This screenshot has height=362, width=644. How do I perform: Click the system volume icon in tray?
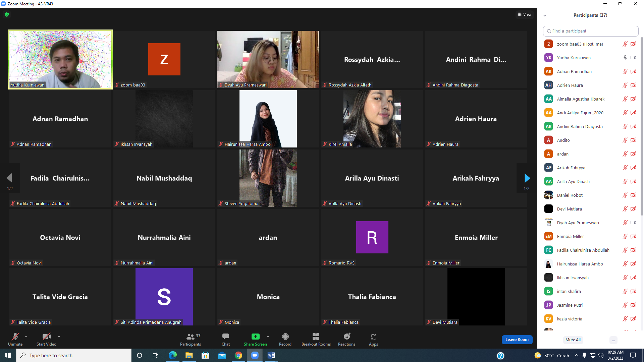[601, 355]
